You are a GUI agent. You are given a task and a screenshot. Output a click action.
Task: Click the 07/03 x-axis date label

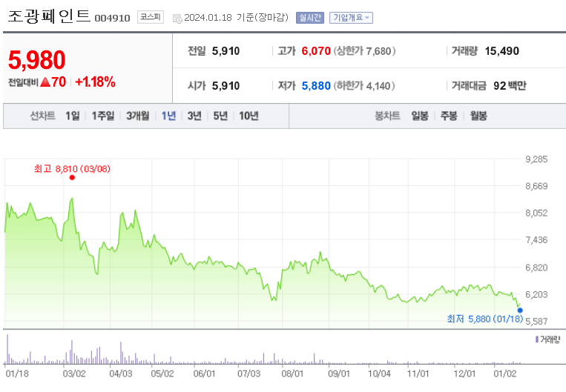coord(249,373)
